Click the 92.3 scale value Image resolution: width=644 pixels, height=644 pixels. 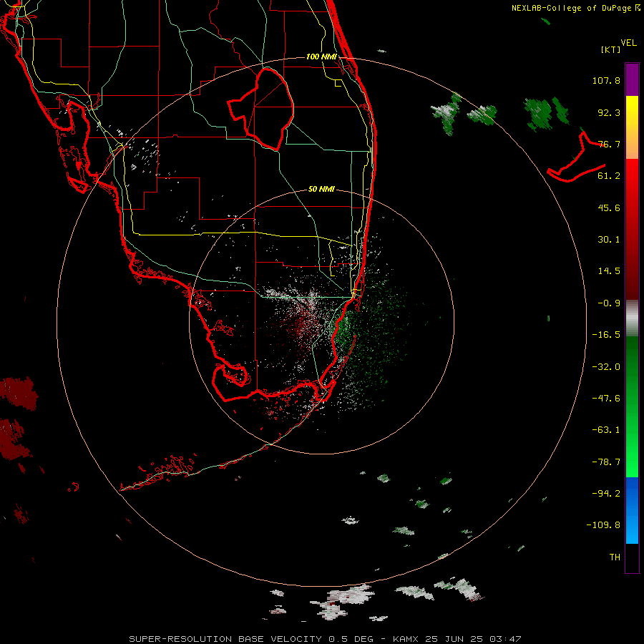pos(609,112)
